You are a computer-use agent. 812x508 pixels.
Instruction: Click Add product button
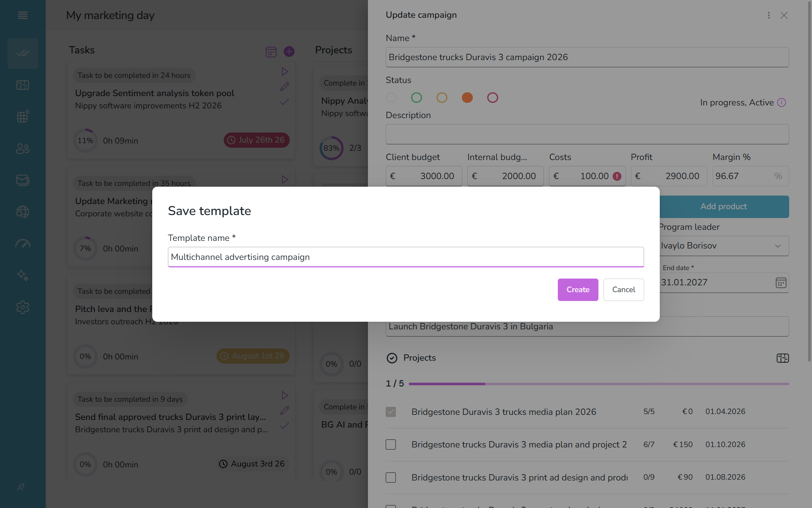tap(723, 207)
